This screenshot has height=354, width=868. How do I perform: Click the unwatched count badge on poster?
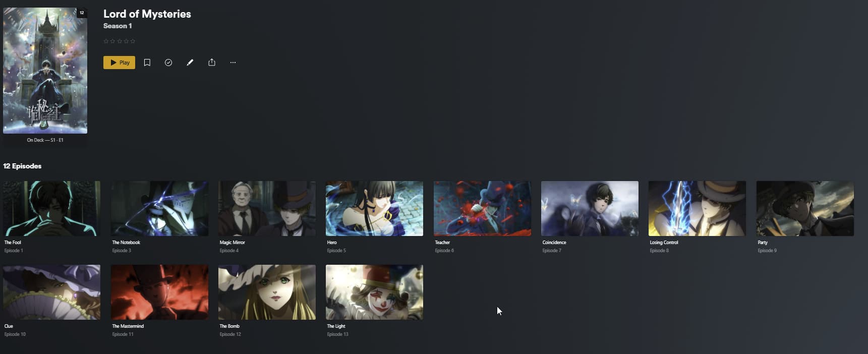[x=82, y=13]
